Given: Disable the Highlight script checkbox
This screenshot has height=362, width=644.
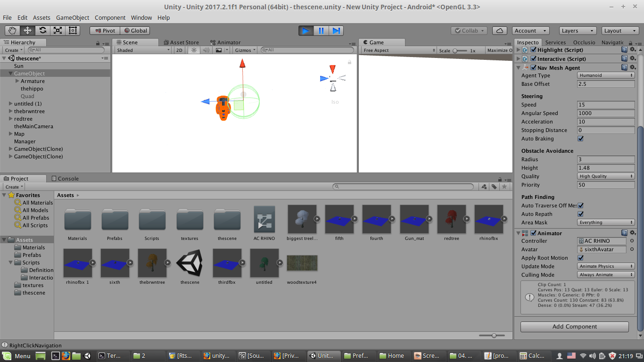Looking at the screenshot, I should point(533,49).
